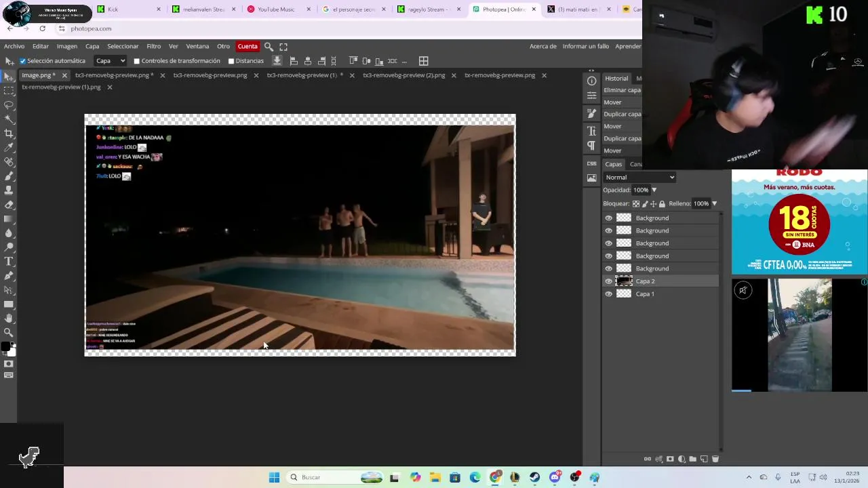
Task: Click the Windows taskbar Buscar search box
Action: [x=334, y=477]
